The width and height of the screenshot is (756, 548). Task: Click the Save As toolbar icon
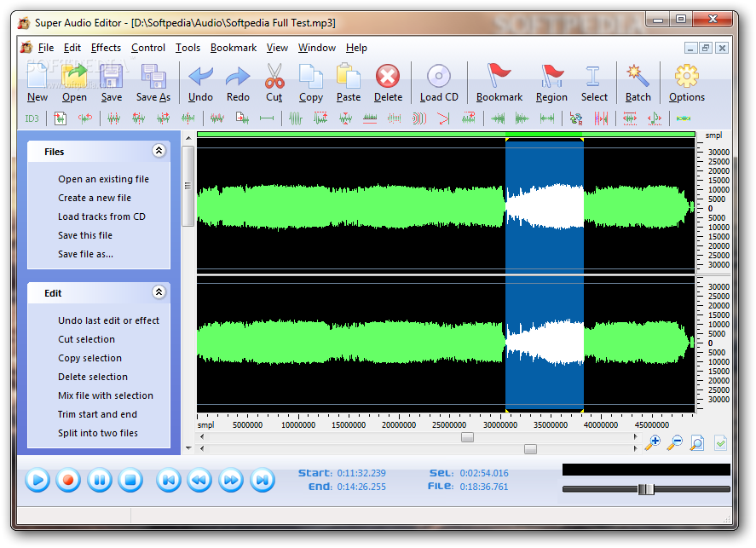pos(153,76)
